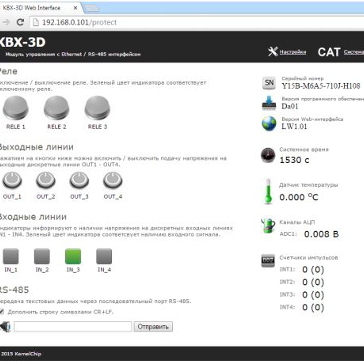Switch the RELE 3 relay button
Viewport: 364px width, 364px height.
(x=97, y=108)
